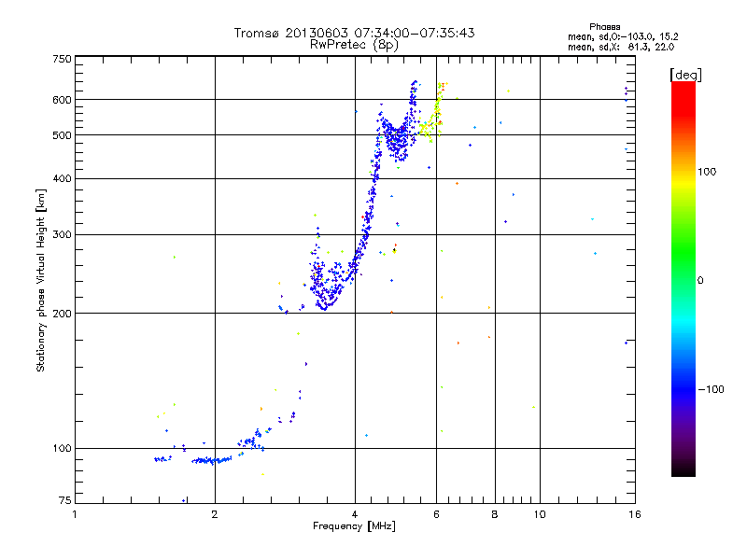Viewport: 747px width, 560px height.
Task: Click the blue E-layer trace near 2 MHz
Action: coord(212,460)
